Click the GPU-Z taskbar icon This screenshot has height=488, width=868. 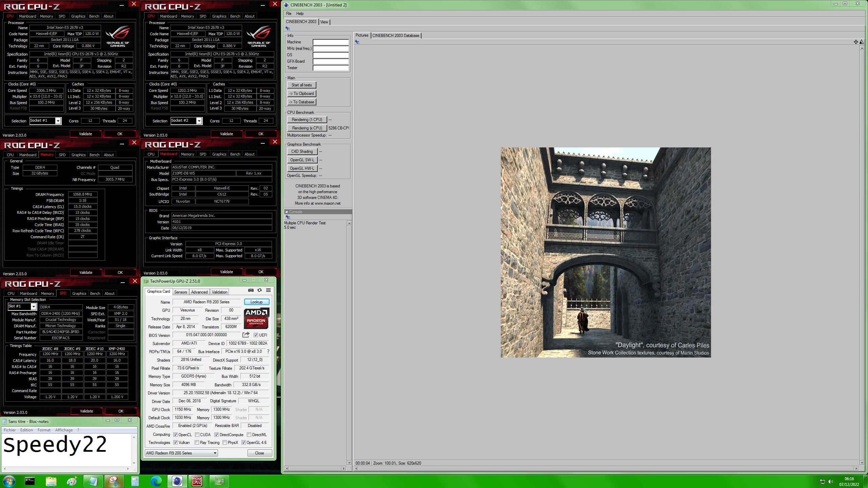[x=219, y=481]
